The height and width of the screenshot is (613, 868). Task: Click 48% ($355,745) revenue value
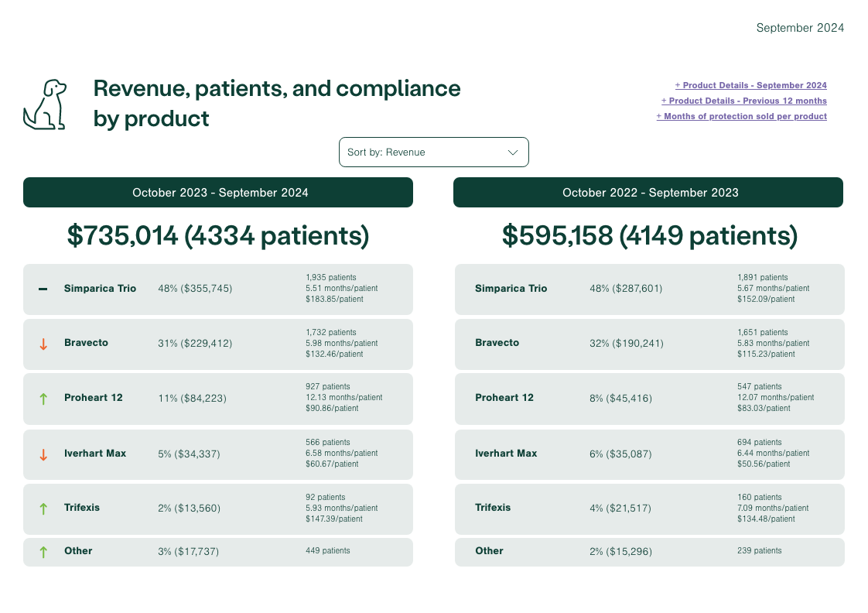[x=195, y=289]
